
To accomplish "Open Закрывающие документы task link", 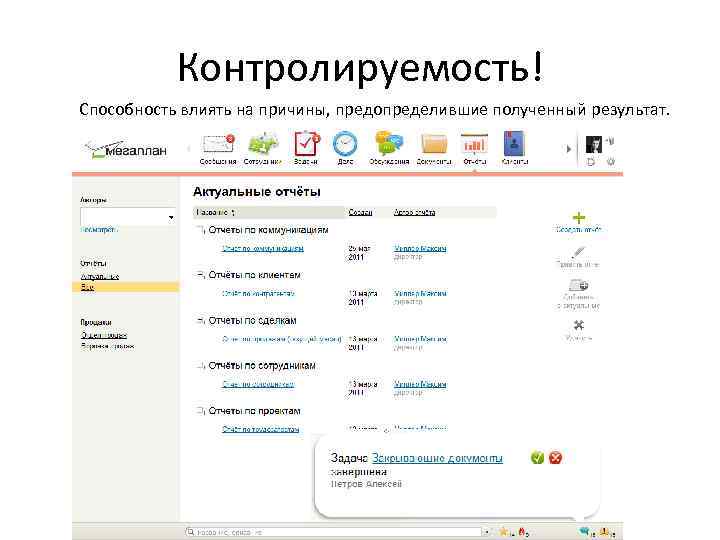I will 437,458.
